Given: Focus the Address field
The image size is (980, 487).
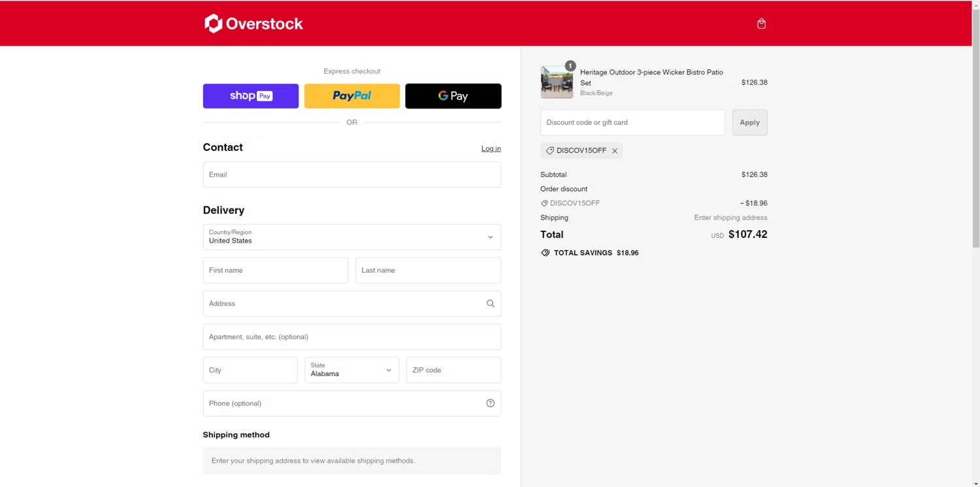Looking at the screenshot, I should tap(352, 303).
